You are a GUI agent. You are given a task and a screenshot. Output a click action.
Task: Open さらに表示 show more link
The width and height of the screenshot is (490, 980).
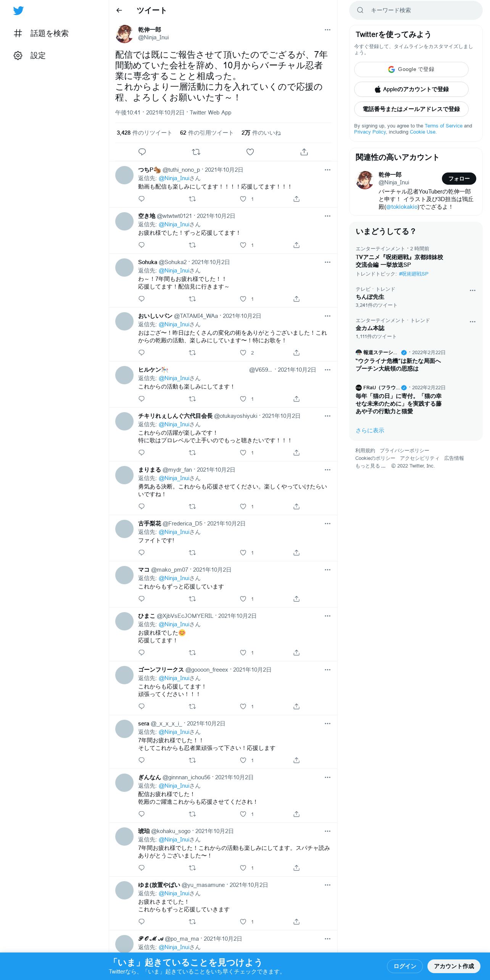pyautogui.click(x=370, y=430)
